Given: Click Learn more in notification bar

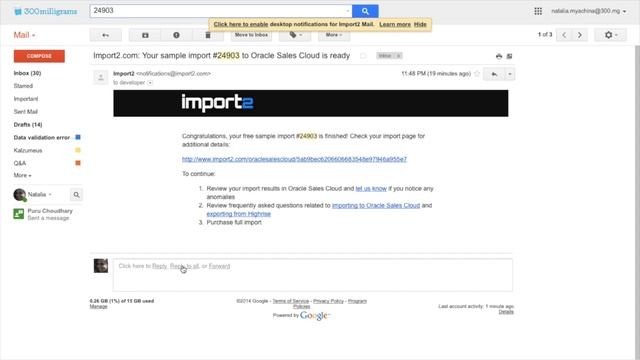Looking at the screenshot, I should point(395,24).
